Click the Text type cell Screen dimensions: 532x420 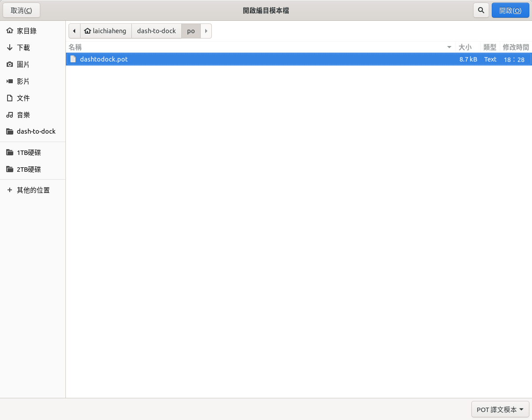coord(490,59)
